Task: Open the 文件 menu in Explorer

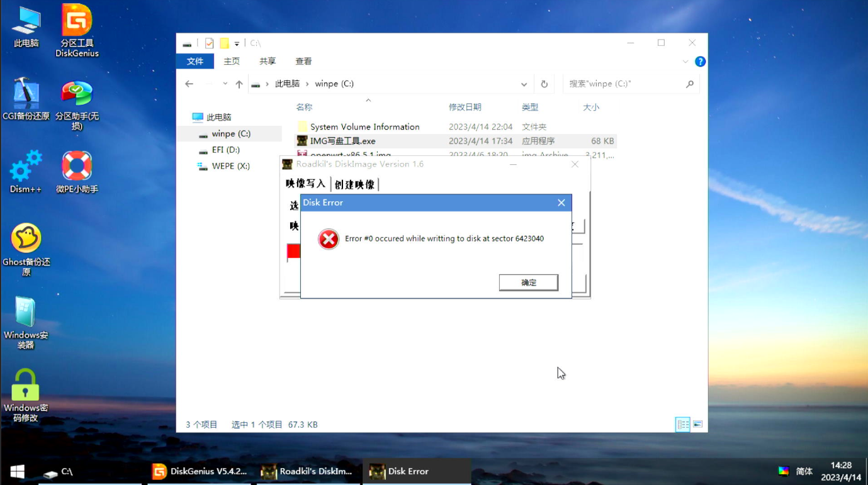Action: click(195, 61)
